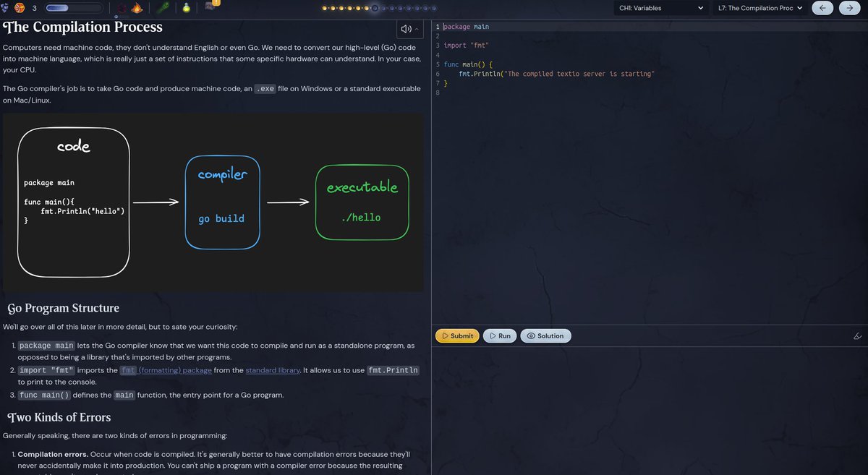Click the gem currency icon in top bar
Image resolution: width=868 pixels, height=475 pixels.
click(5, 8)
